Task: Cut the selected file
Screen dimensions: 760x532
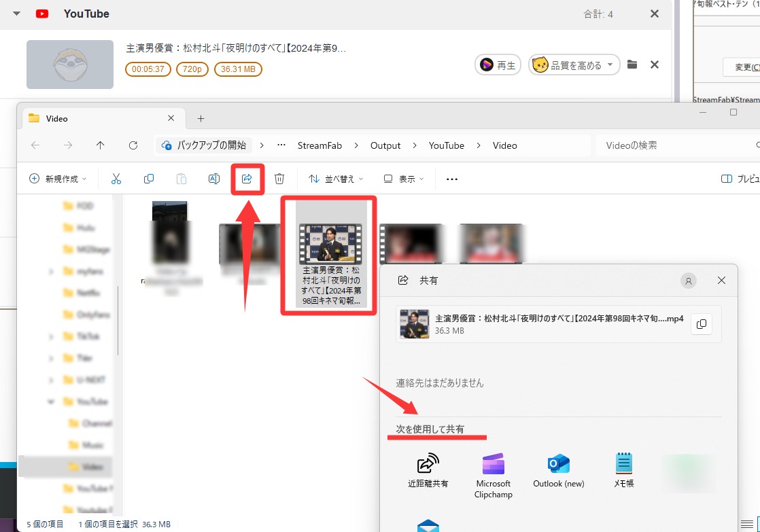Action: pos(116,179)
